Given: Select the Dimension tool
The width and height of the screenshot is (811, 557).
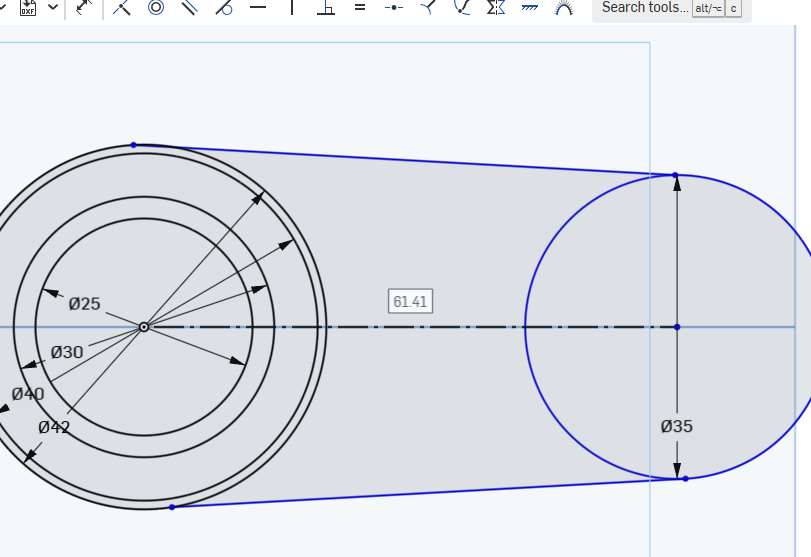Looking at the screenshot, I should click(86, 7).
